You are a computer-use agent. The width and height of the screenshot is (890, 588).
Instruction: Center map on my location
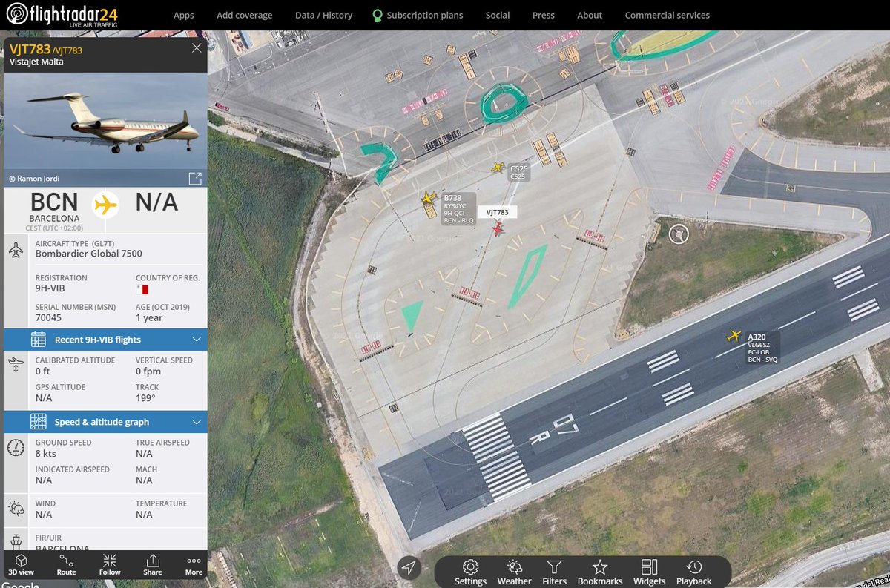(408, 569)
